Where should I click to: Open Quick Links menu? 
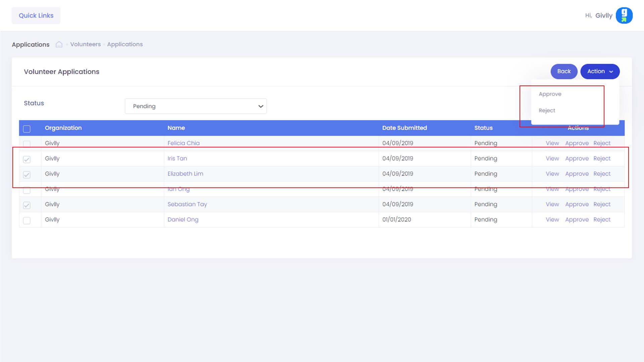click(x=36, y=15)
